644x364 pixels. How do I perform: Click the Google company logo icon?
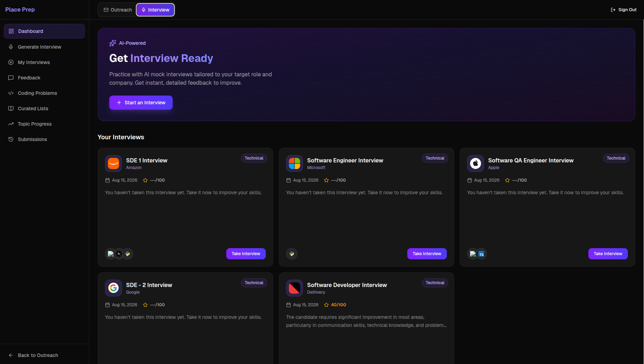tap(113, 288)
